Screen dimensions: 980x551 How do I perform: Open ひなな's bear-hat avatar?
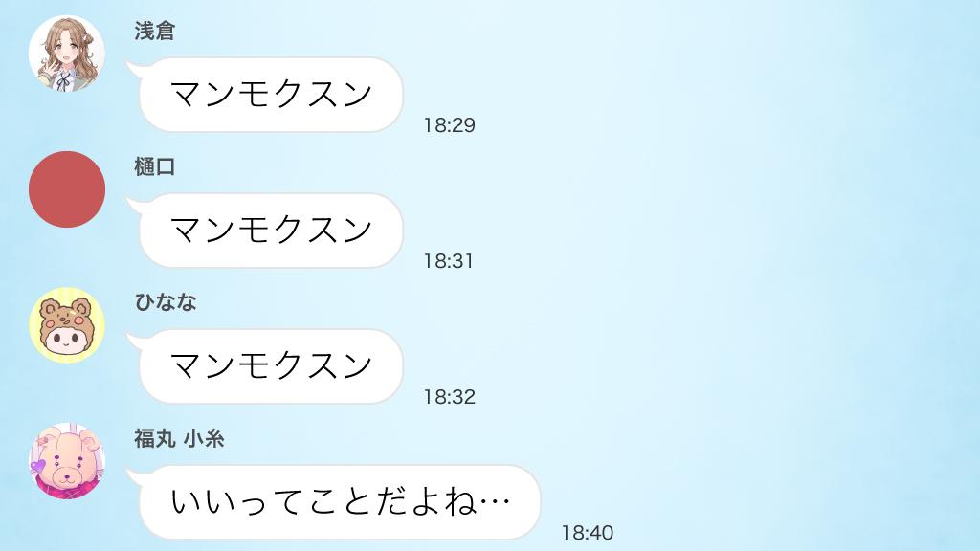pos(67,325)
